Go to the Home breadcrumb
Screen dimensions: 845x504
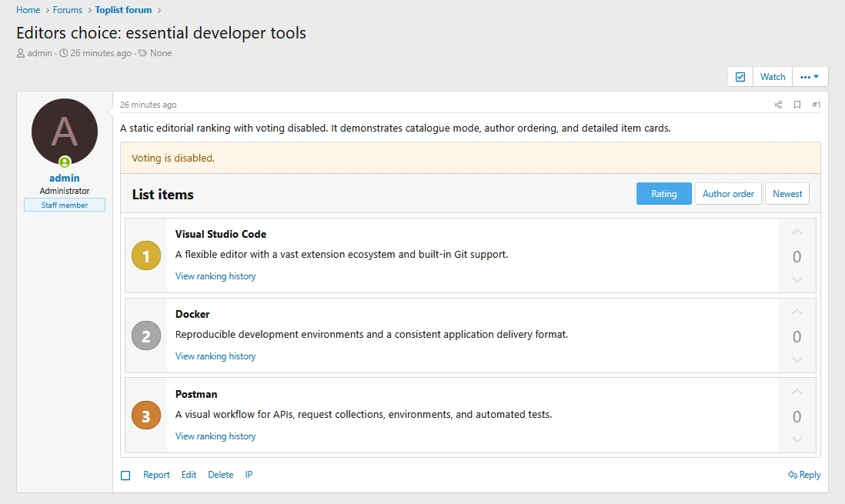click(28, 10)
